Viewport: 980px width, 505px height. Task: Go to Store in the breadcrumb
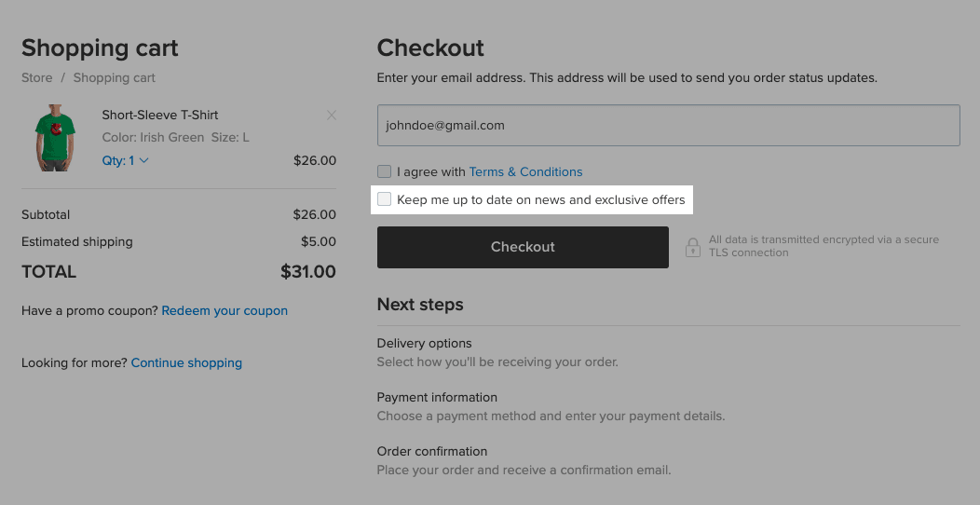[x=37, y=77]
